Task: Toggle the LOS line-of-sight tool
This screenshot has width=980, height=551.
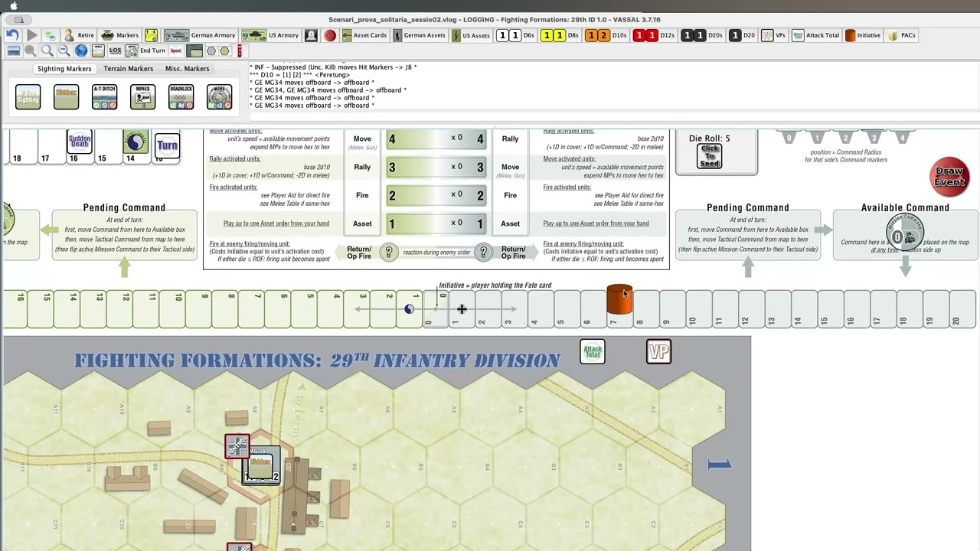Action: point(115,51)
